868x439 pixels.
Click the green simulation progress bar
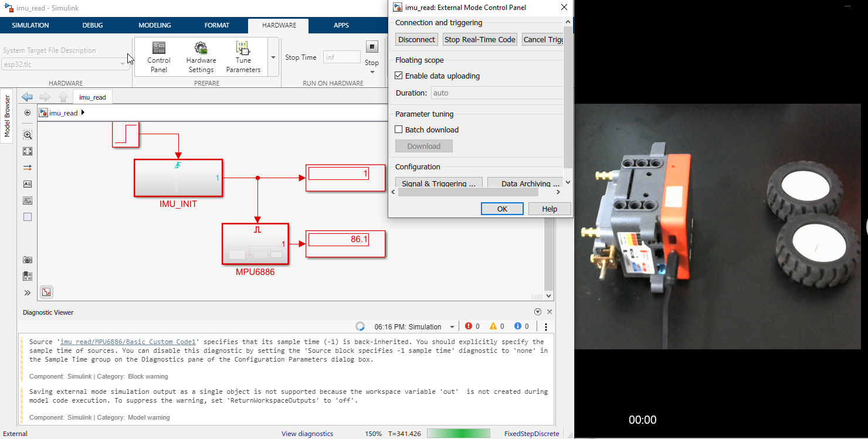click(x=459, y=433)
